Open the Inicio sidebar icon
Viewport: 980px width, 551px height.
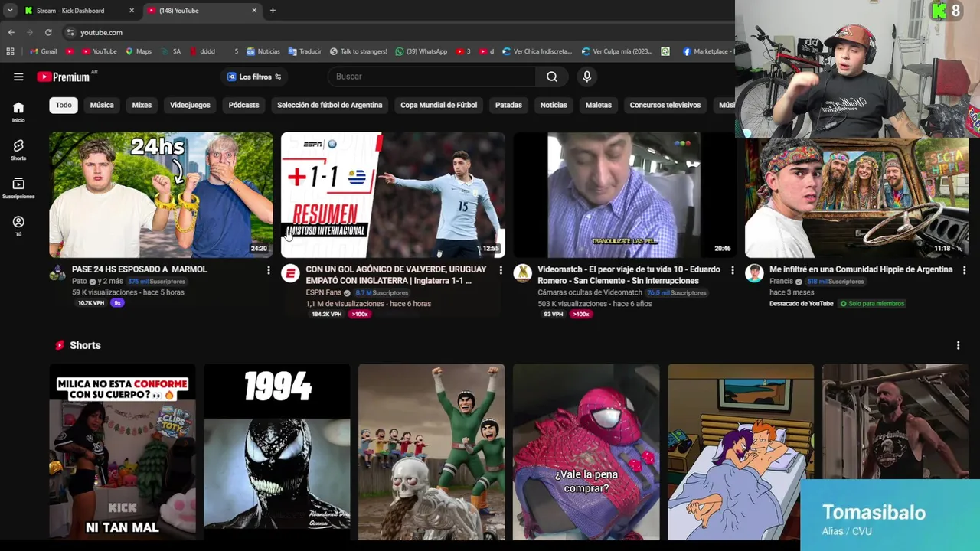click(18, 112)
